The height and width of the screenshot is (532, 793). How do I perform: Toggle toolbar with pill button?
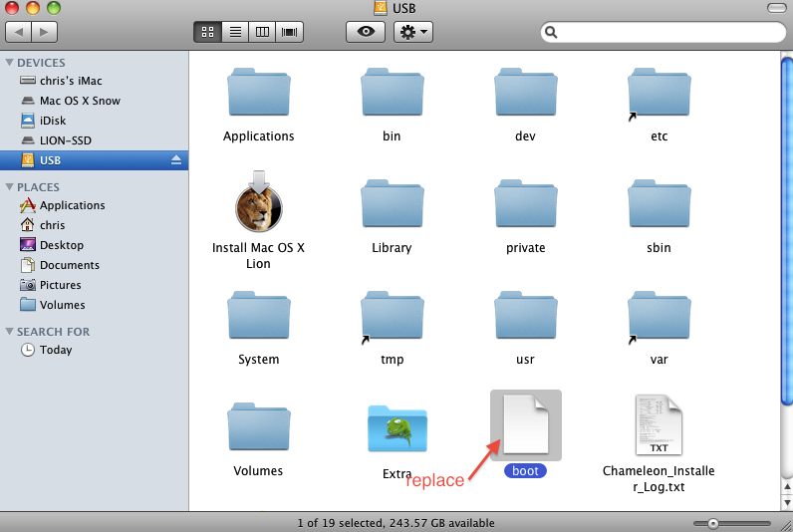point(776,8)
